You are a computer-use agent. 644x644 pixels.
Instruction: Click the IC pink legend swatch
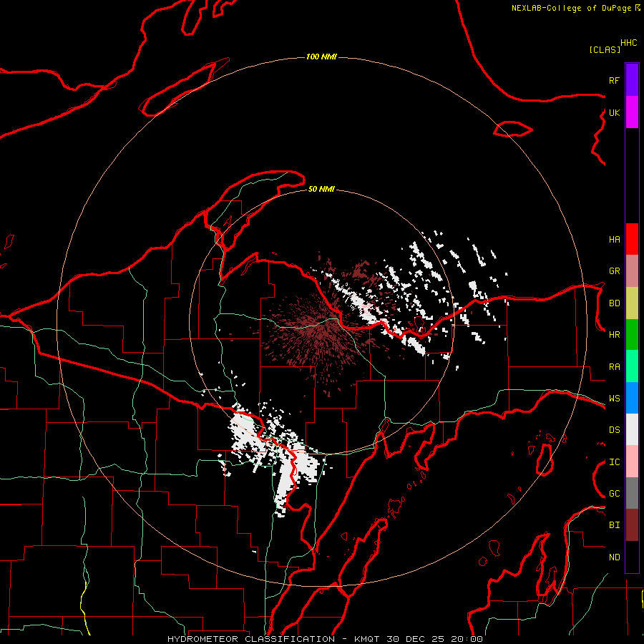[632, 462]
